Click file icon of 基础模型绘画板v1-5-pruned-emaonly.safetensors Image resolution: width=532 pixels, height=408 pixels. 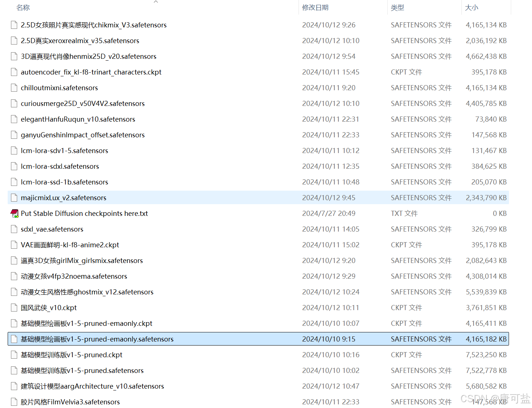click(14, 339)
